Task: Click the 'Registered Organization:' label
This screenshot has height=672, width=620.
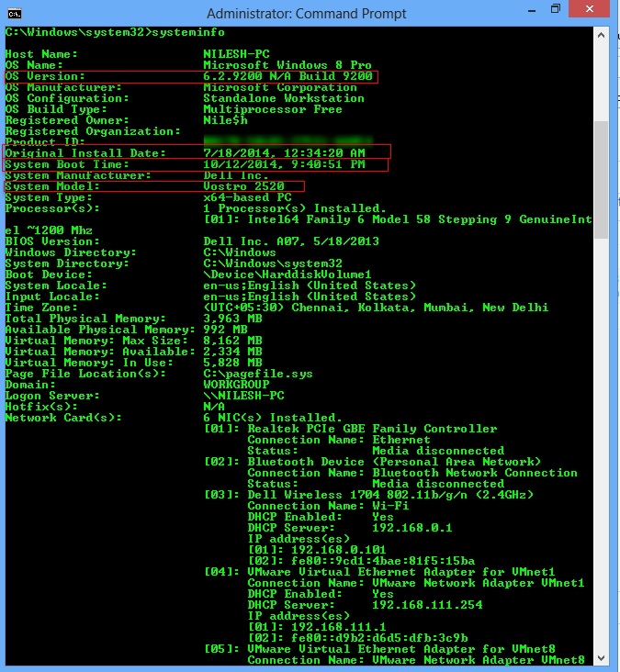Action: tap(93, 131)
